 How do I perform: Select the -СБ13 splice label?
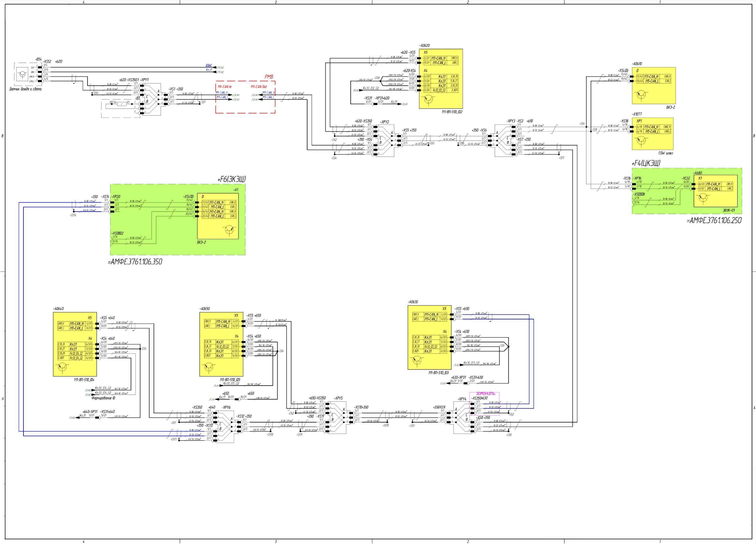[x=173, y=439]
